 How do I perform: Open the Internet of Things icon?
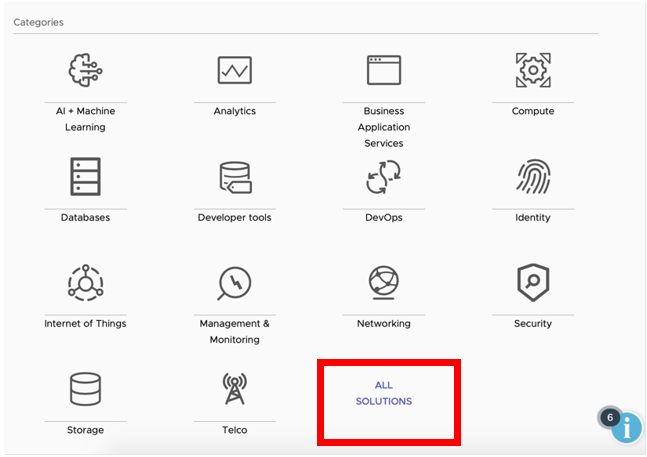point(85,283)
